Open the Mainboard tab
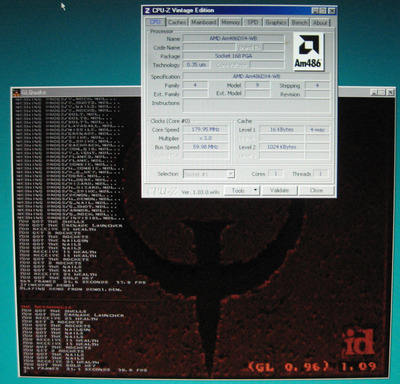The height and width of the screenshot is (384, 400). click(x=204, y=22)
